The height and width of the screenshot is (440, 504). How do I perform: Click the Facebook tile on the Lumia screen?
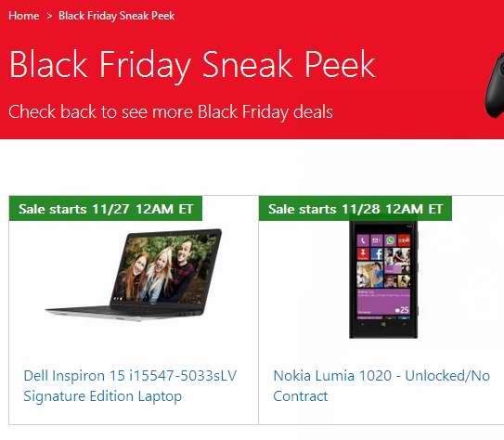pyautogui.click(x=377, y=253)
